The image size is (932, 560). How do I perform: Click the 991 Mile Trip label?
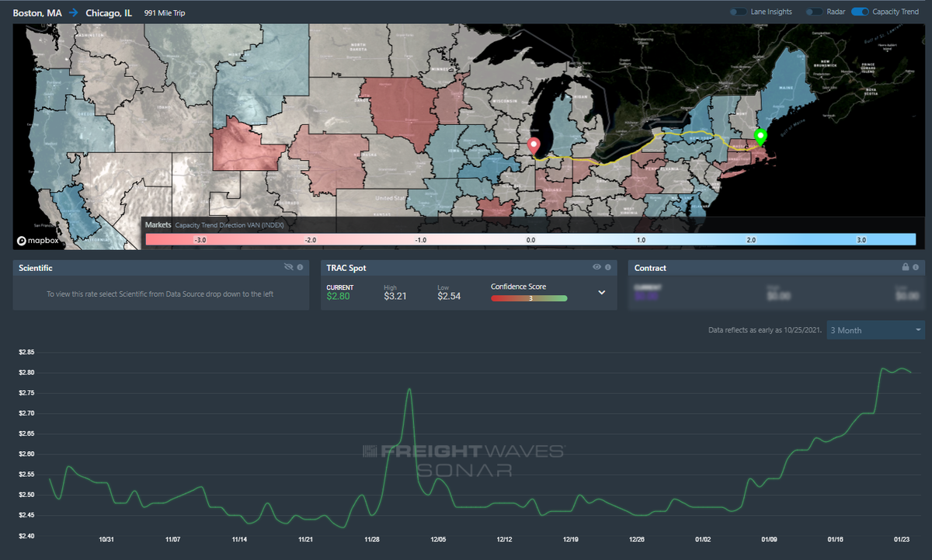tap(165, 13)
